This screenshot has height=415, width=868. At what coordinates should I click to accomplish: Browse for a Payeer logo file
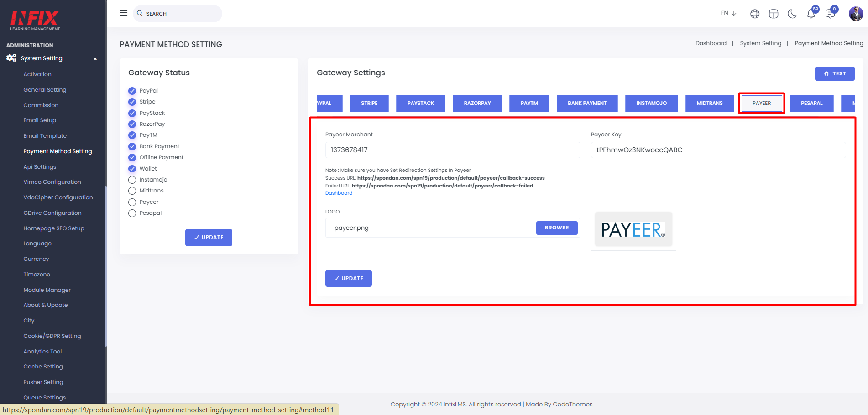coord(557,228)
